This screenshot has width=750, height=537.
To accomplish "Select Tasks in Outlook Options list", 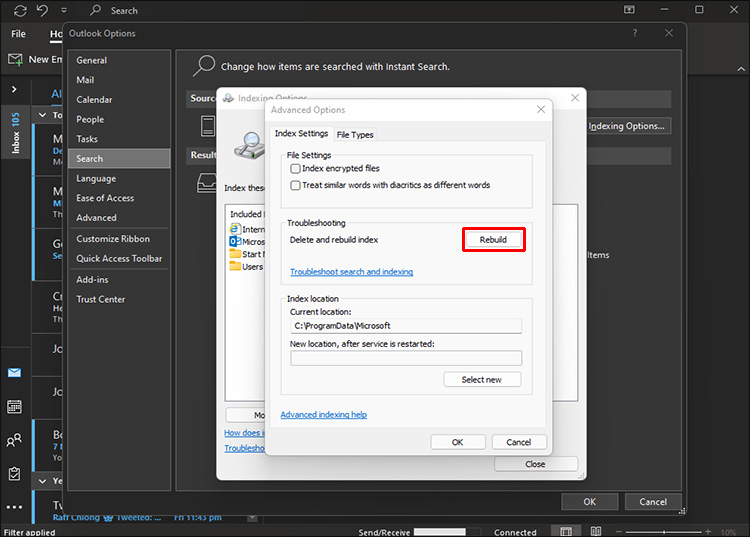I will (x=119, y=139).
